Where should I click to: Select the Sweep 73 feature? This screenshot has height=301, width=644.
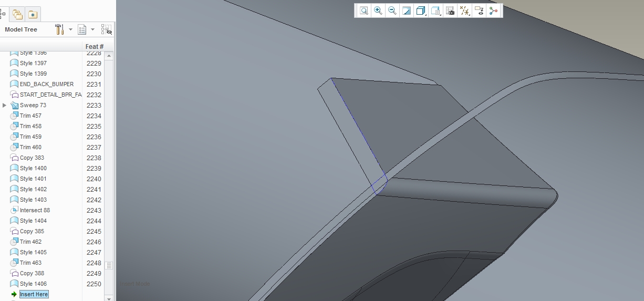click(33, 105)
